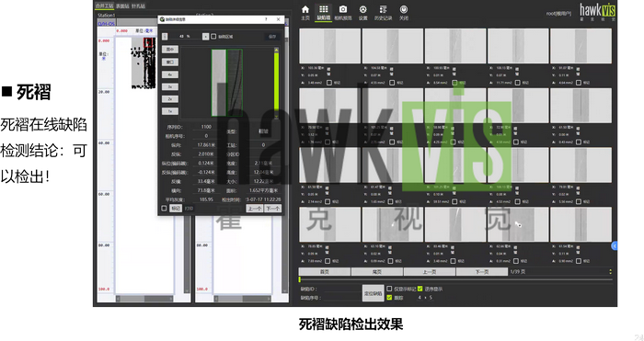Open the 设置 settings icon
Screen dimensions: 644x341
coord(363,12)
